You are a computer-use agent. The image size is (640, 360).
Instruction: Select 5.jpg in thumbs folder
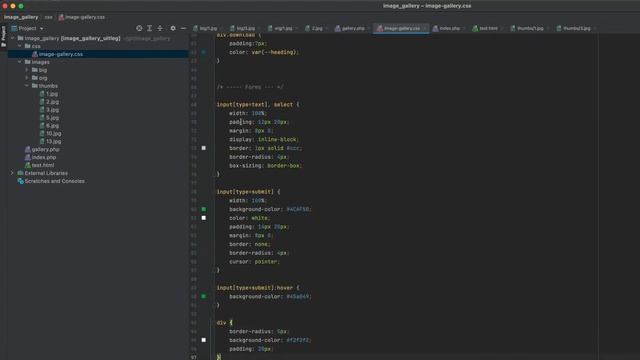pyautogui.click(x=52, y=118)
